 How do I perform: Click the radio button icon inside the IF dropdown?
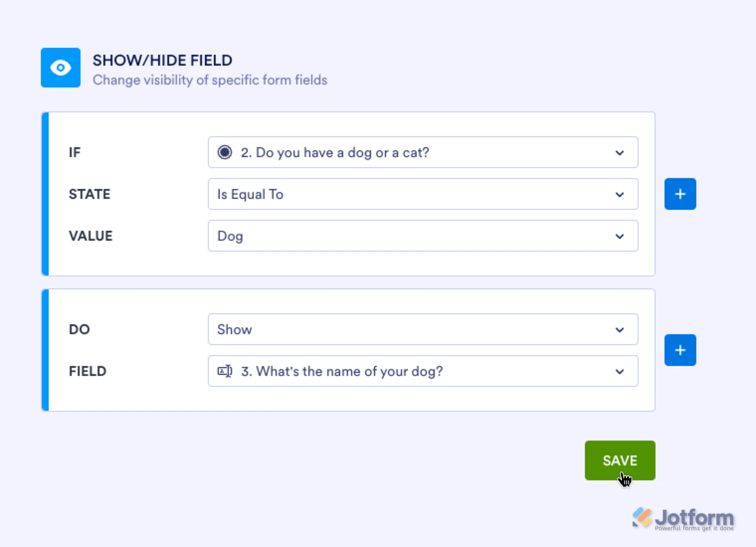(225, 153)
